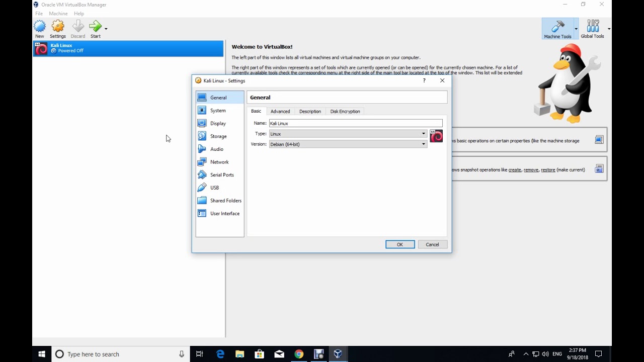Open the Windows Start menu
Viewport: 644px width, 362px height.
click(x=42, y=354)
